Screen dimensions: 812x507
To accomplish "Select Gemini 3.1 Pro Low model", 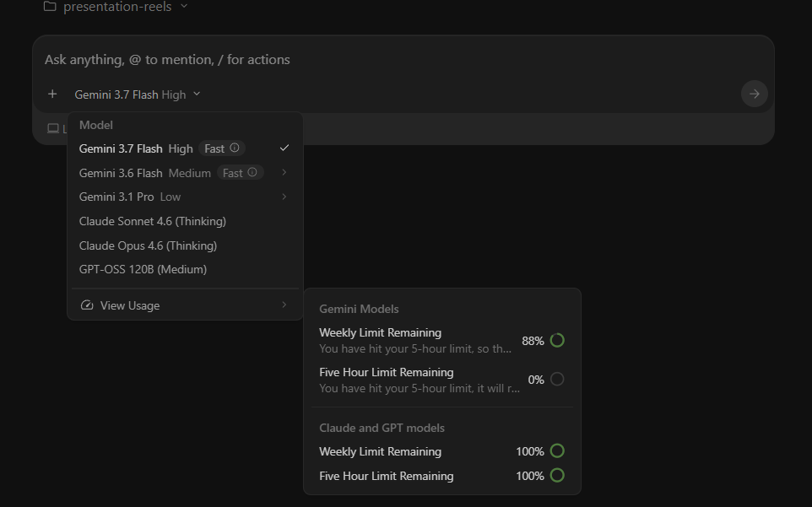I will (x=184, y=197).
